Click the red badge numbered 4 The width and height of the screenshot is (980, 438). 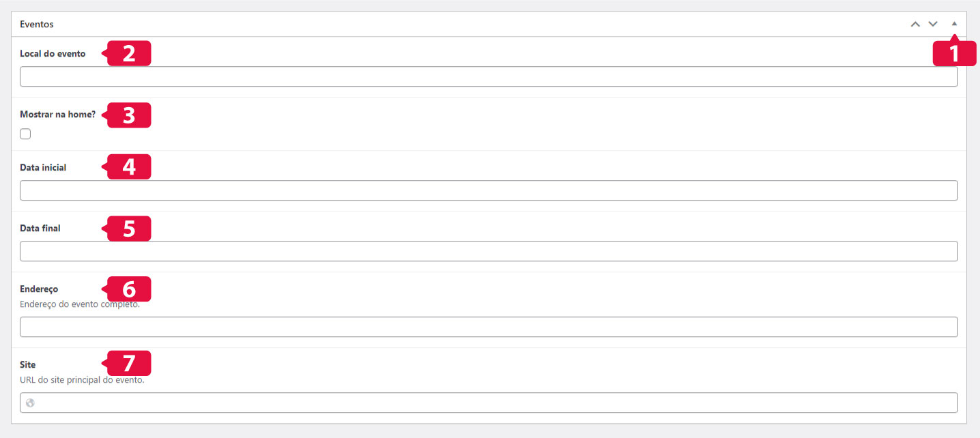pyautogui.click(x=128, y=167)
